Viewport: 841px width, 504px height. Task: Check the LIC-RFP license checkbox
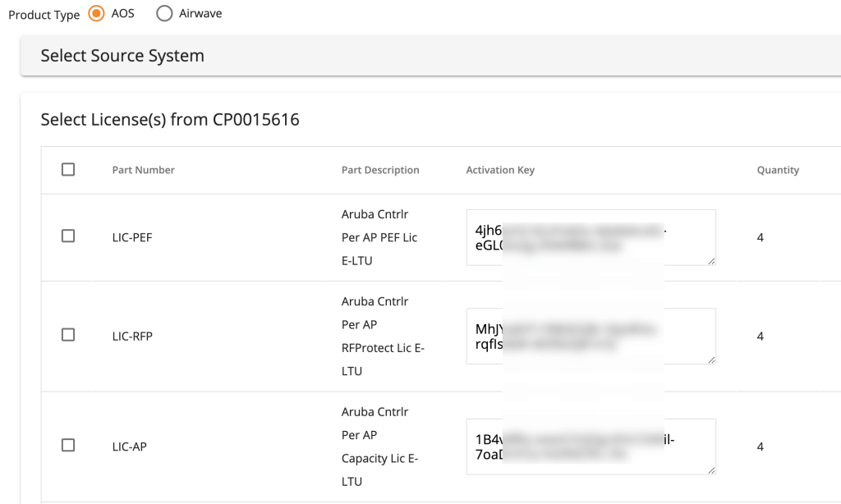[68, 335]
